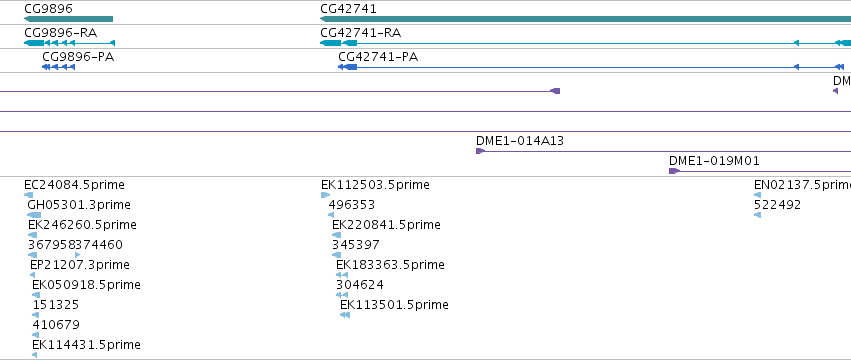The image size is (851, 360).
Task: Click the DME1-019M01 clone start arrow
Action: point(674,171)
